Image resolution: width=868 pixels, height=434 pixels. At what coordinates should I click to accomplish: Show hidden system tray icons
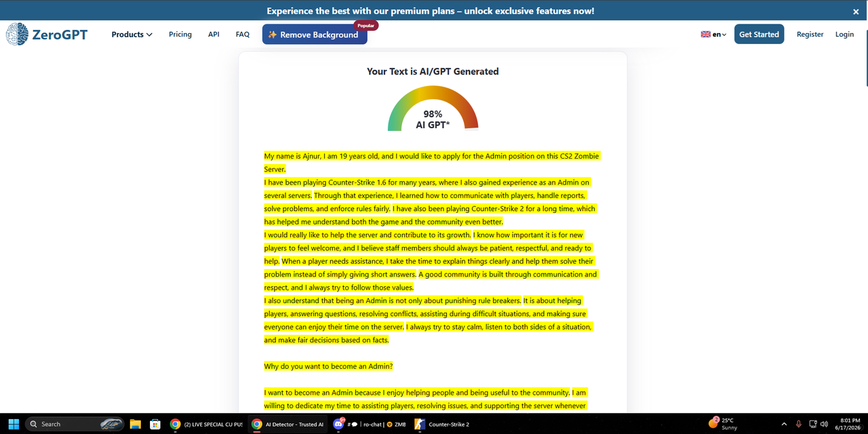[x=784, y=424]
